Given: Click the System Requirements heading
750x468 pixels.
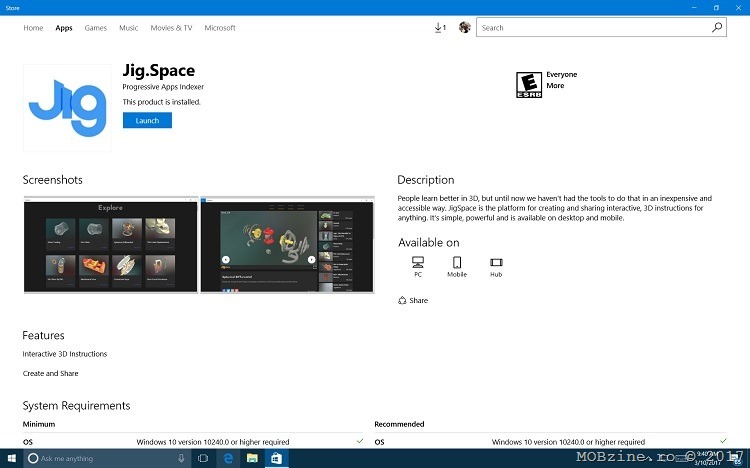Looking at the screenshot, I should [77, 406].
